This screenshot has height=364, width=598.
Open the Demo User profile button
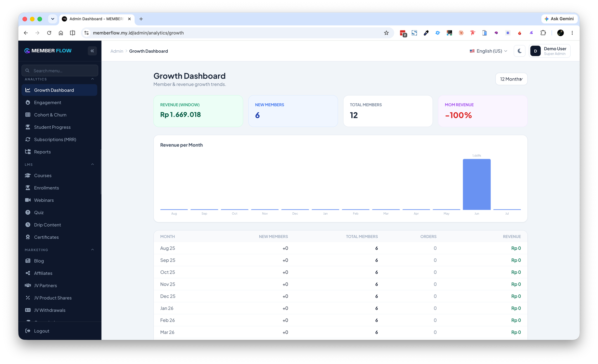[x=550, y=51]
